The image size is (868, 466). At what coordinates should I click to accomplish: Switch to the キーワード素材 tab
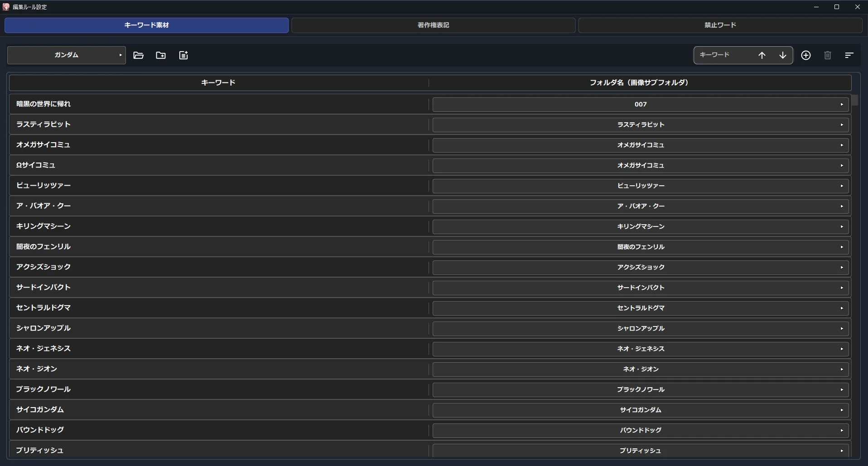(147, 25)
